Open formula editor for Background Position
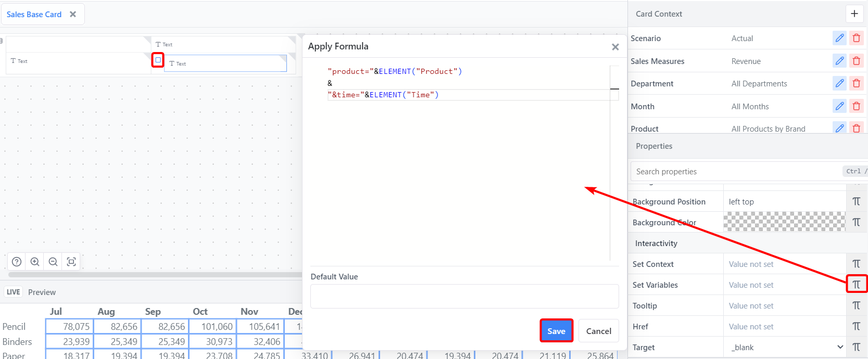 click(x=857, y=201)
